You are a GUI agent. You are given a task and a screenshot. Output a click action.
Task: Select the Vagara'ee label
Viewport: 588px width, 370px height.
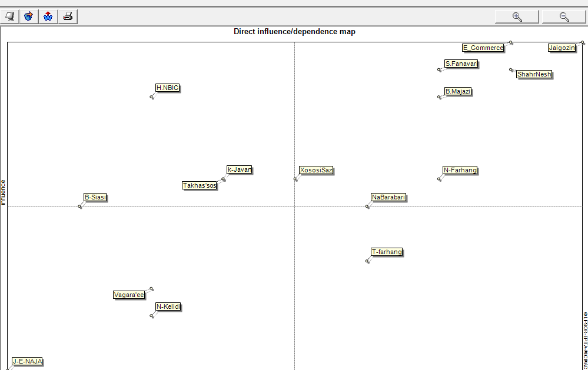[x=129, y=295]
